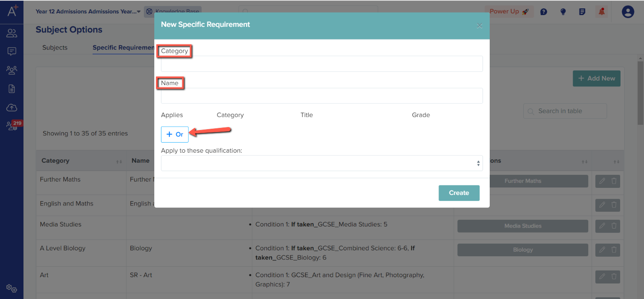Viewport: 644px width, 299px height.
Task: Click the Add New button
Action: (x=597, y=78)
